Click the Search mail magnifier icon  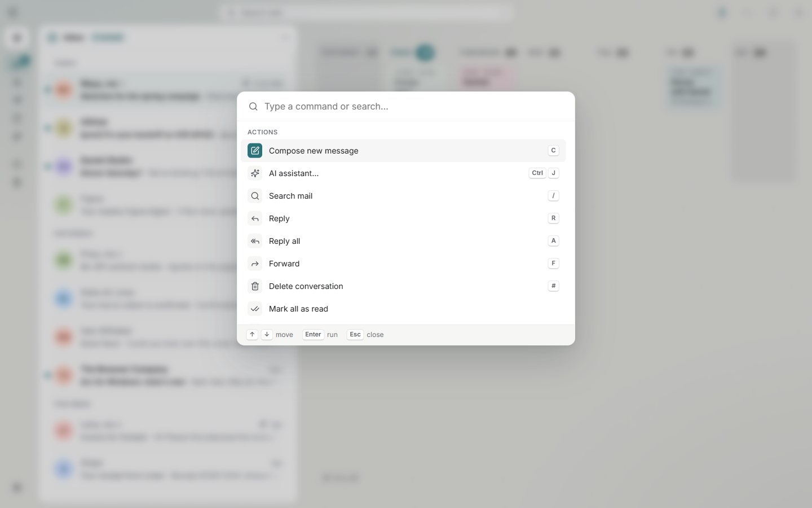[x=255, y=196]
